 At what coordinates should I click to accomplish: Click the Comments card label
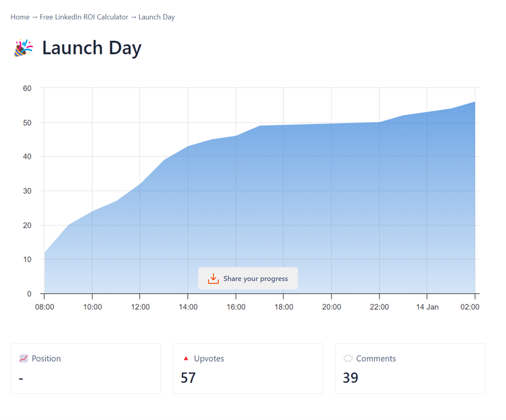point(376,358)
